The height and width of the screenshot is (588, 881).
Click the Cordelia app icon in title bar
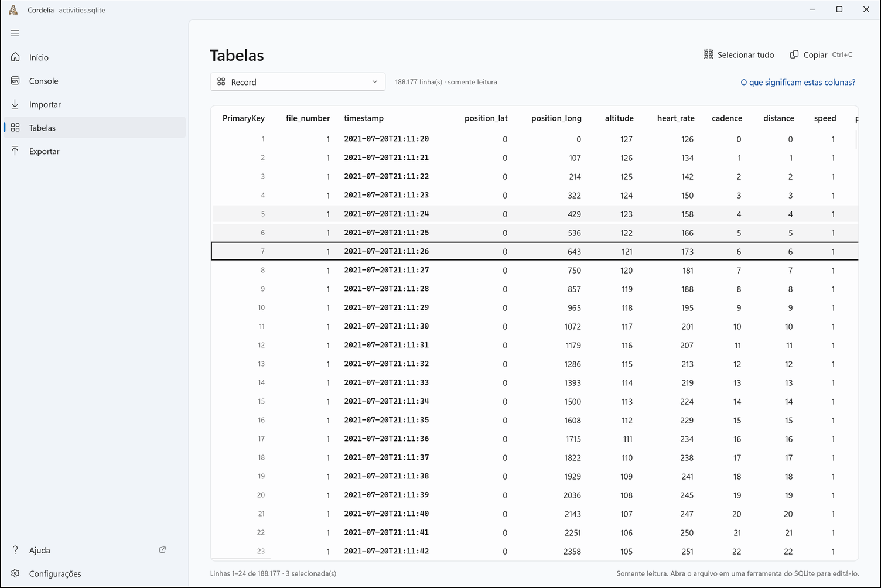pyautogui.click(x=13, y=9)
